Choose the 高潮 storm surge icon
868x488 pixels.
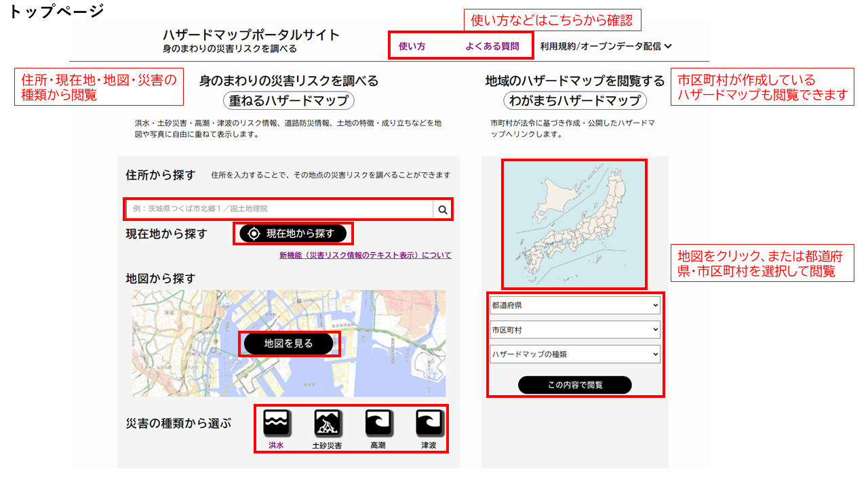click(378, 424)
